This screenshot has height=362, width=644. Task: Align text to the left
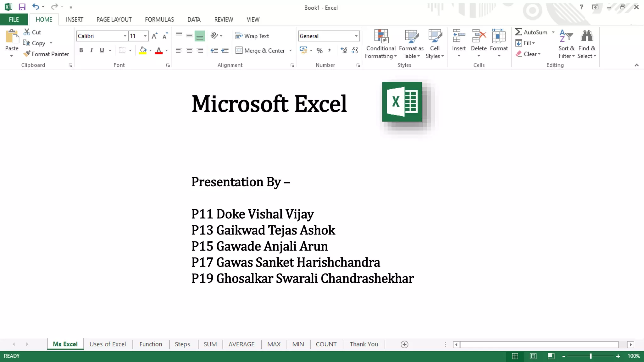[179, 50]
